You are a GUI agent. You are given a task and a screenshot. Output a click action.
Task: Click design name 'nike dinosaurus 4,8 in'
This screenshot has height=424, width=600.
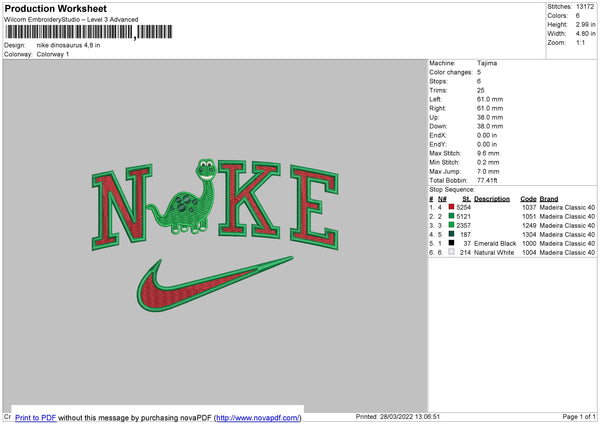tap(68, 45)
